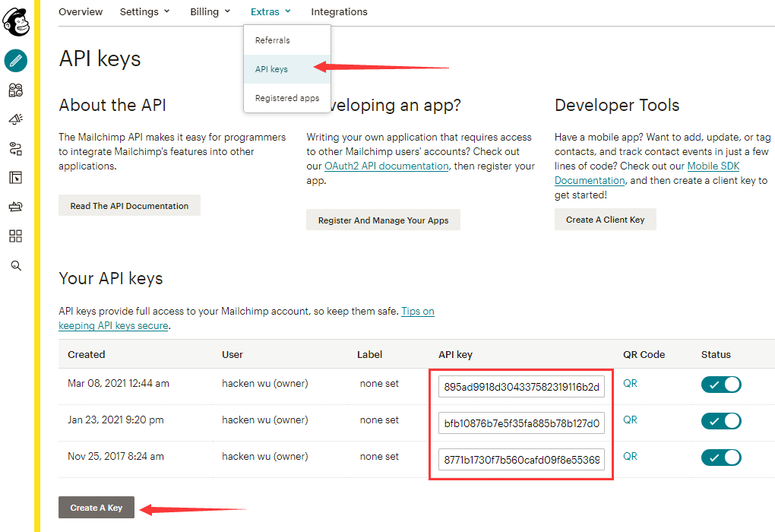The image size is (775, 532).
Task: Open the Integrations grid sidebar icon
Action: coord(16,236)
